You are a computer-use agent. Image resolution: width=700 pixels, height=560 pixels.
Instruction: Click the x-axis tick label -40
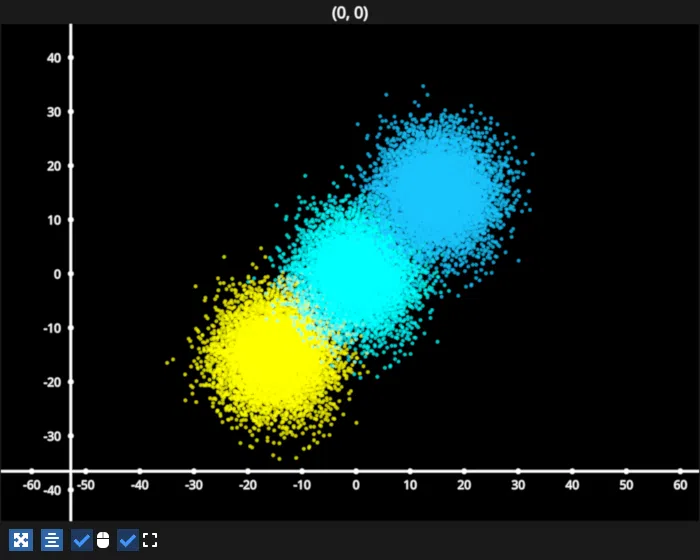tap(140, 485)
